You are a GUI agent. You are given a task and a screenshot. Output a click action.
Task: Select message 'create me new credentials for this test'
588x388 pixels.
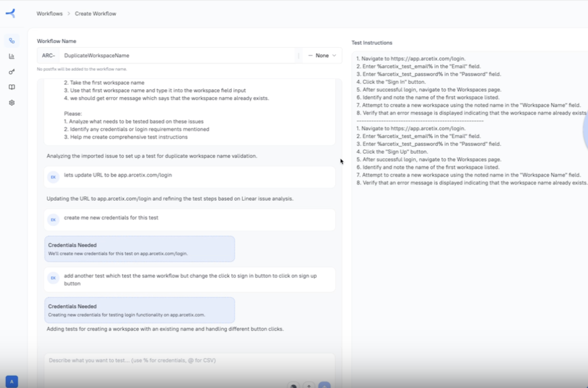pyautogui.click(x=111, y=218)
